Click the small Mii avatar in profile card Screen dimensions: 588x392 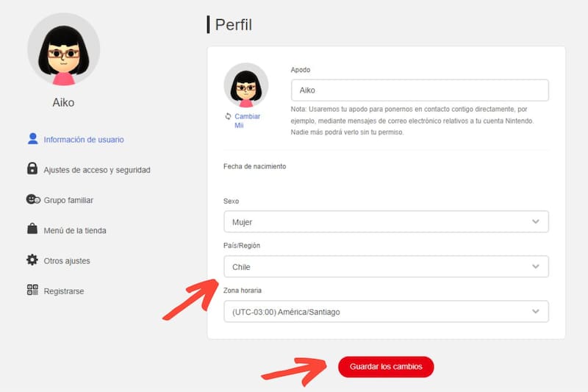point(245,85)
